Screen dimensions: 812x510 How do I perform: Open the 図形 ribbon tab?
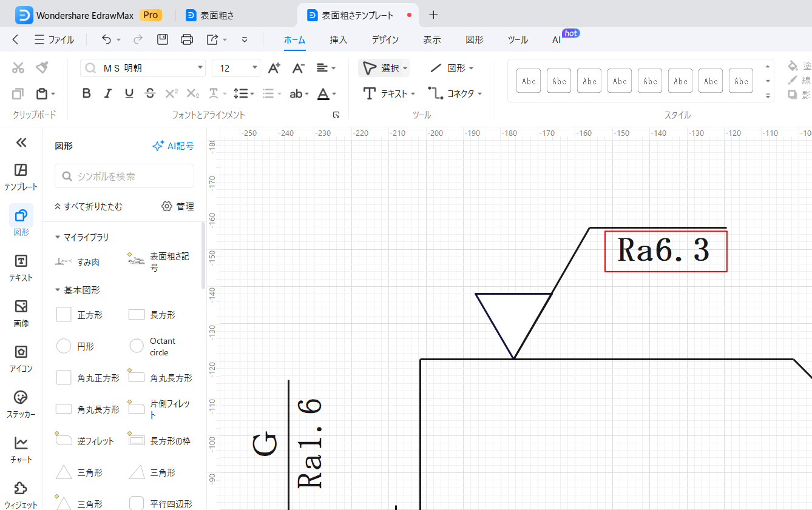pos(475,40)
